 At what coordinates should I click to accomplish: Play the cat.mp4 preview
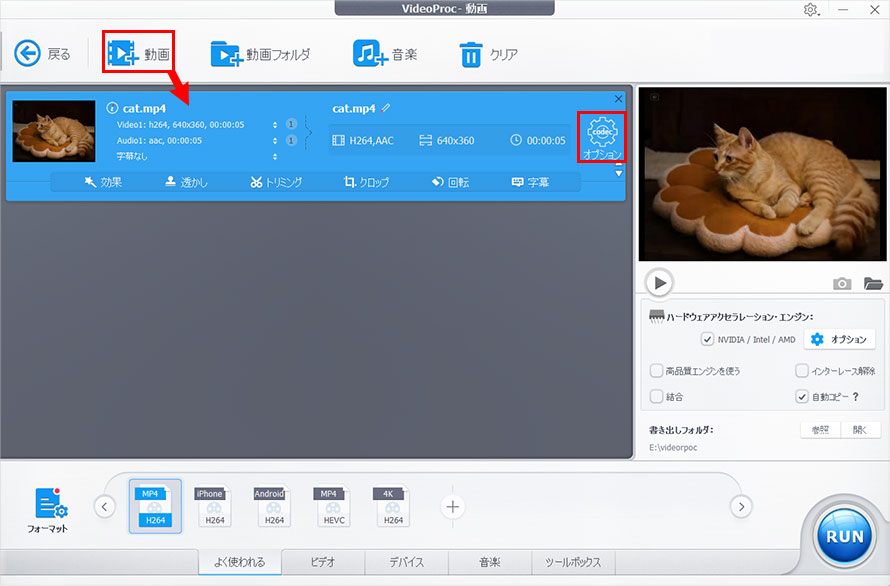[659, 283]
